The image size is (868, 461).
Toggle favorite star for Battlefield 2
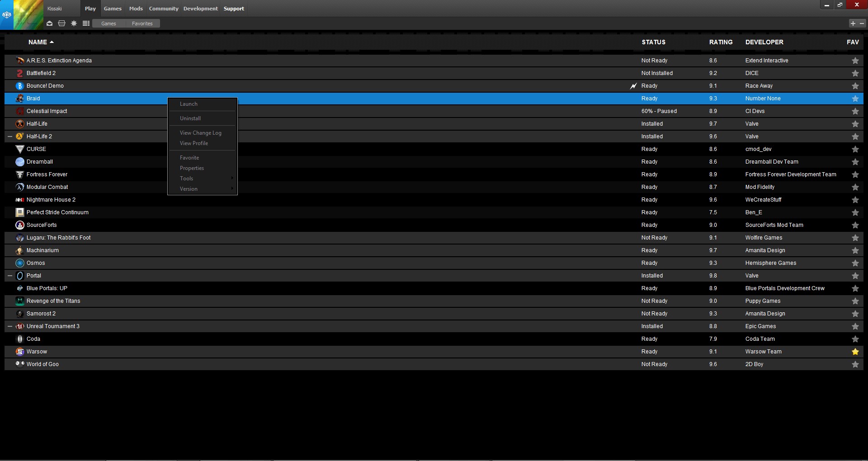[855, 73]
